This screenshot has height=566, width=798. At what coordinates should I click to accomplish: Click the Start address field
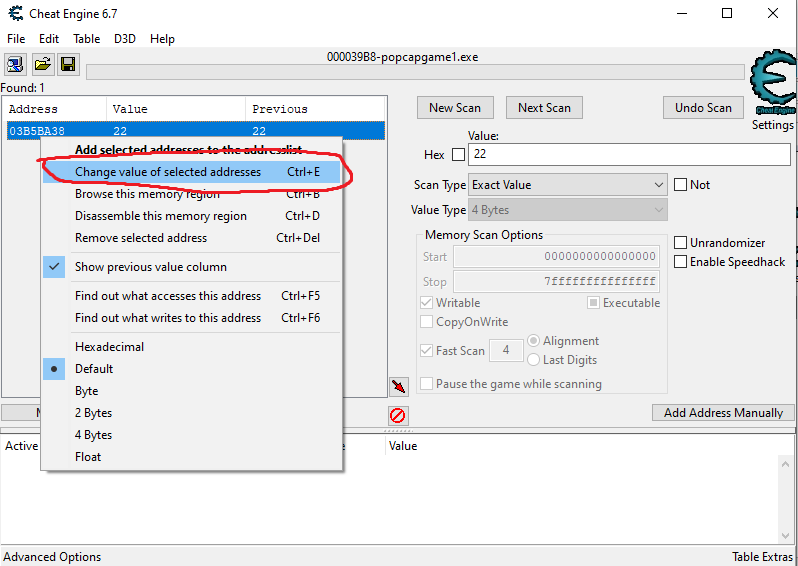[x=556, y=257]
